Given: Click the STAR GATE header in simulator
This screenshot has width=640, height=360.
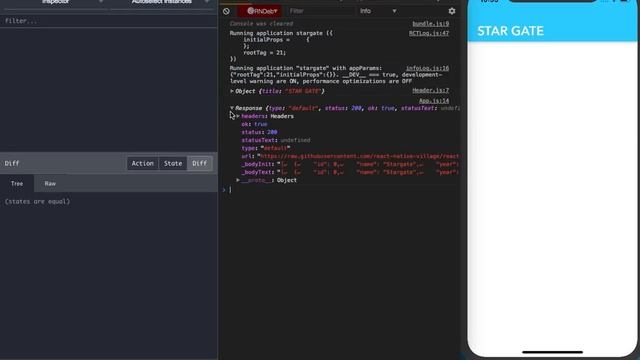Looking at the screenshot, I should point(510,31).
